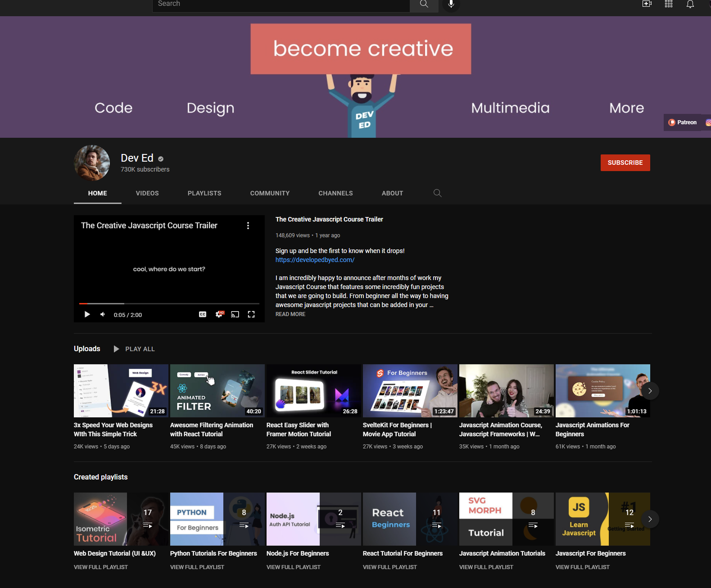Play the trailer video
Screen dimensions: 711x588
[x=87, y=314]
